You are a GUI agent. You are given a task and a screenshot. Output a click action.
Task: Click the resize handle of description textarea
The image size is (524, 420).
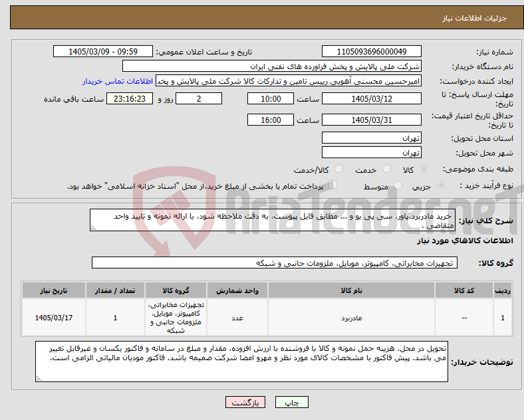point(93,228)
